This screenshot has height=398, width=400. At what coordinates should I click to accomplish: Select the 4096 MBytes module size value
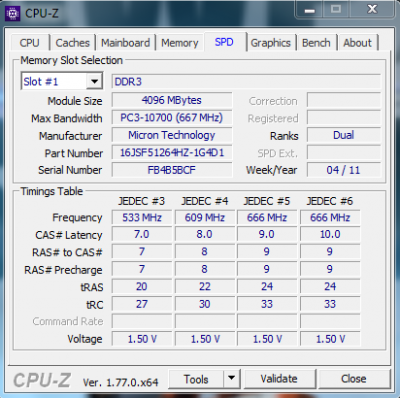tap(172, 100)
